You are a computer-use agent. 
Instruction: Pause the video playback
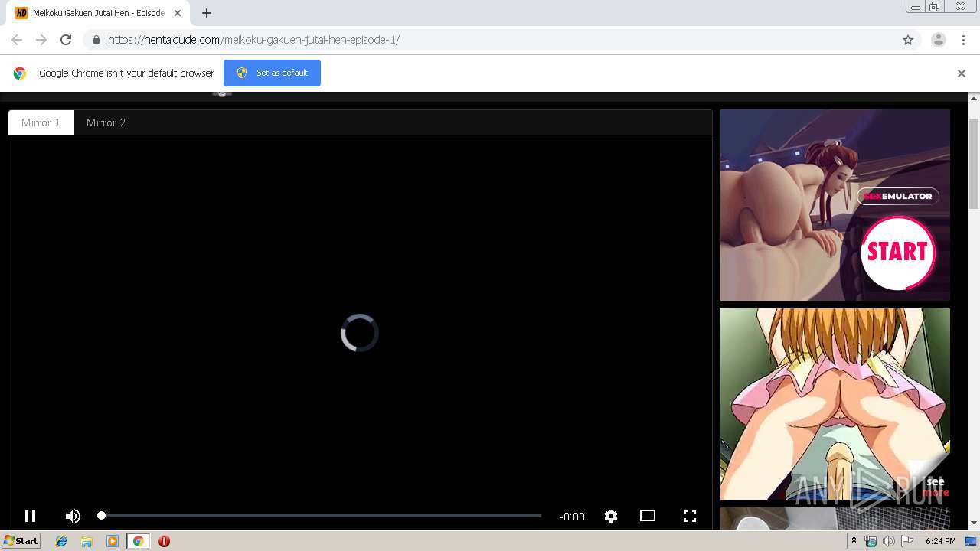pyautogui.click(x=30, y=517)
